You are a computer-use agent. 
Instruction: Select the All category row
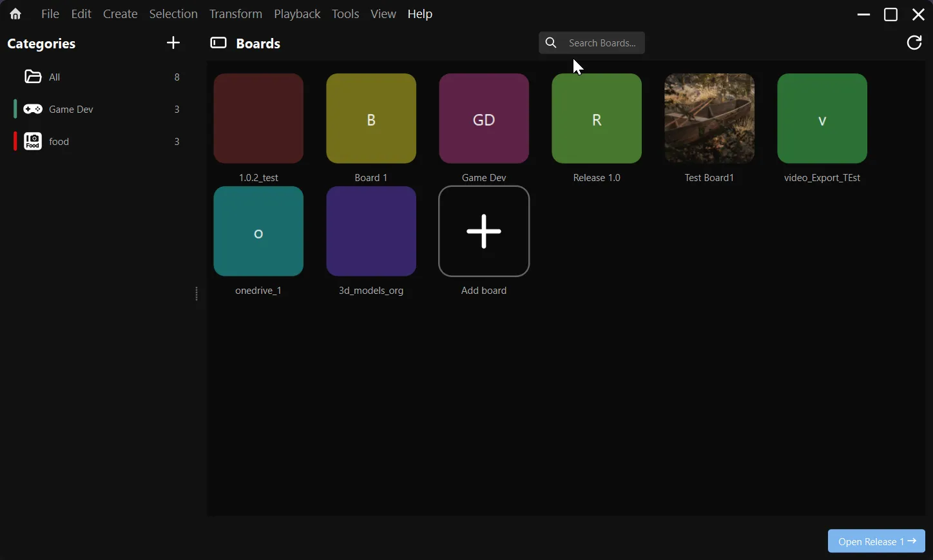point(100,77)
